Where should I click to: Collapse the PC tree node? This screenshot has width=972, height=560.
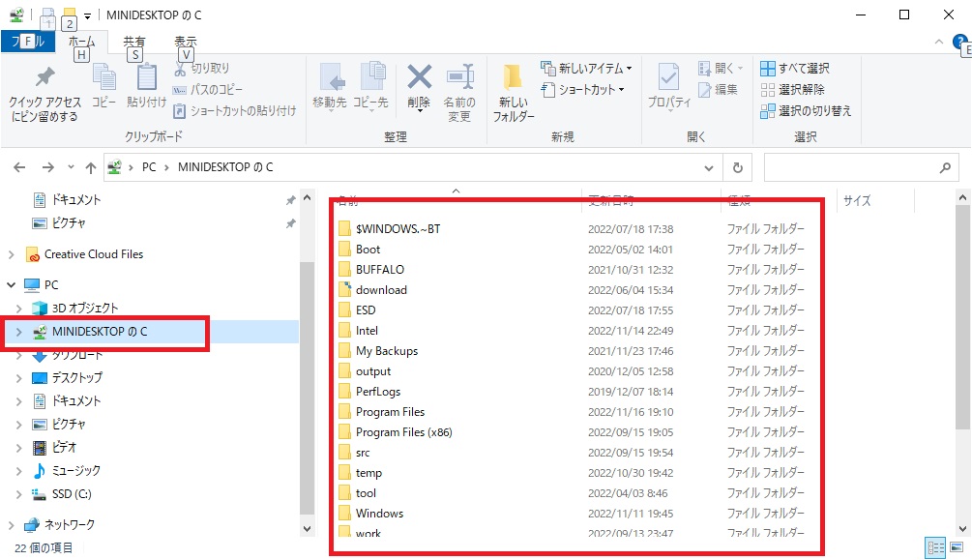(12, 284)
